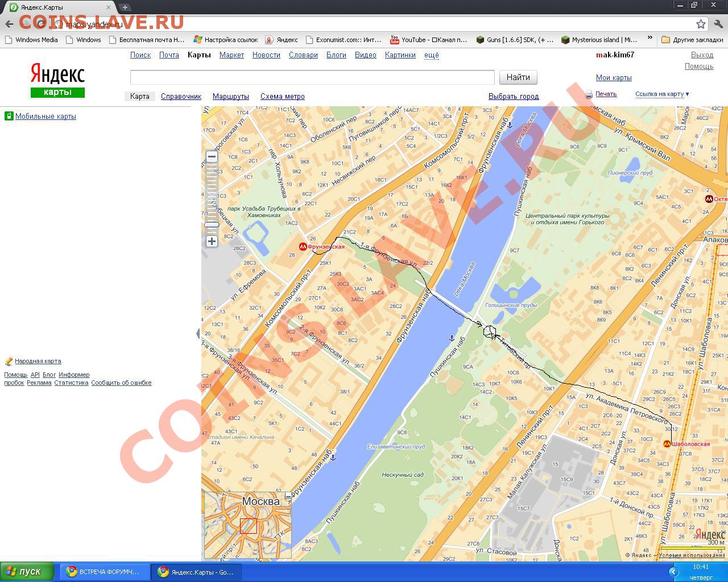The image size is (728, 582).
Task: Switch to the Карта tab
Action: tap(139, 97)
